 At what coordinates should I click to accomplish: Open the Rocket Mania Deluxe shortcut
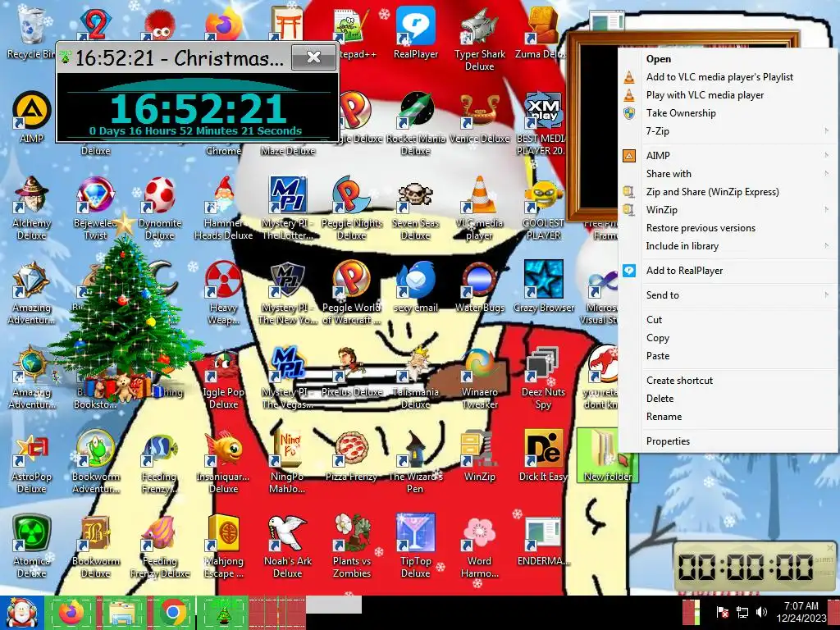pyautogui.click(x=416, y=123)
